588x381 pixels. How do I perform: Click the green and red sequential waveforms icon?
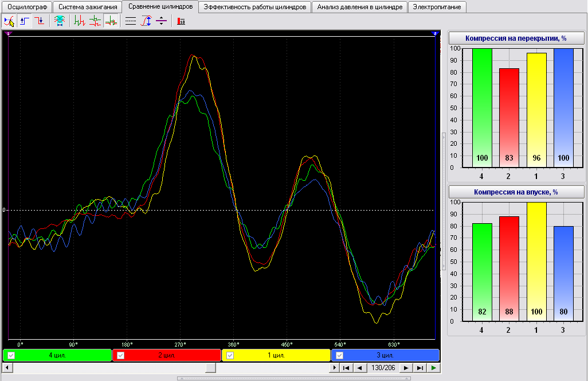[79, 21]
